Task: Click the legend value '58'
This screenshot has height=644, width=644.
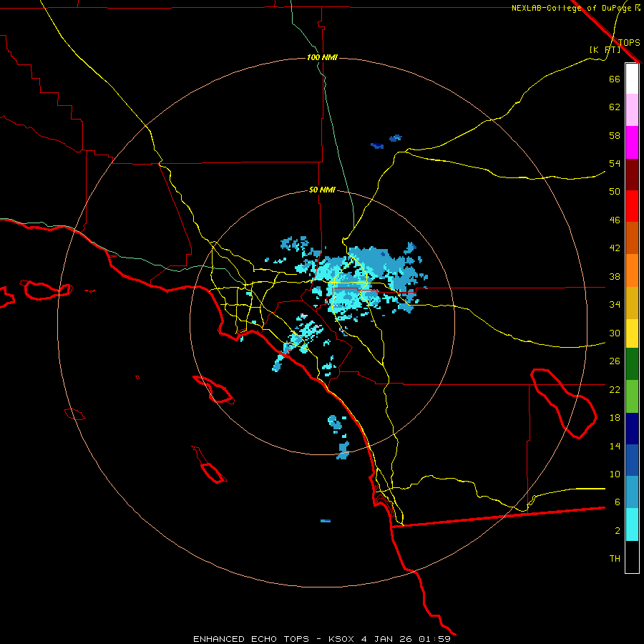Action: click(615, 135)
